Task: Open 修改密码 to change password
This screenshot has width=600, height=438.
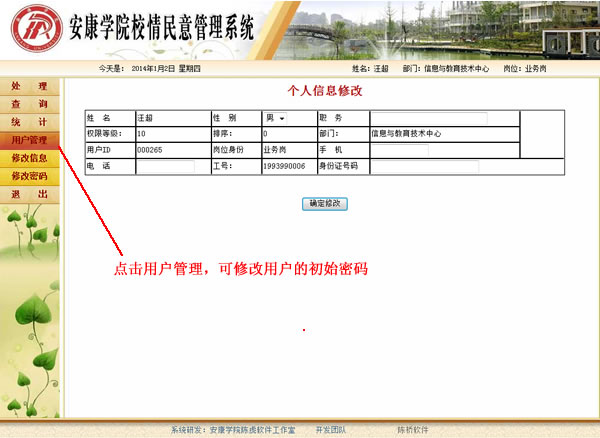Action: (29, 176)
